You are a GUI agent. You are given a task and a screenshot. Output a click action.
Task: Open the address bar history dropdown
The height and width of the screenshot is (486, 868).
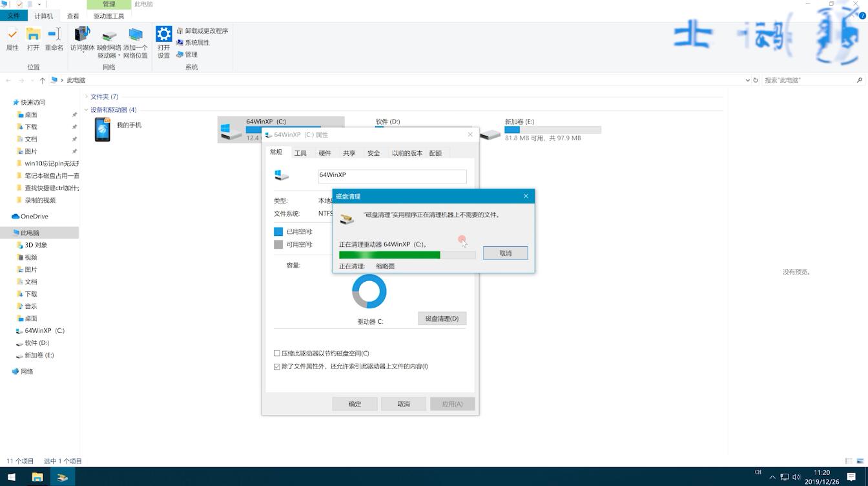[748, 80]
